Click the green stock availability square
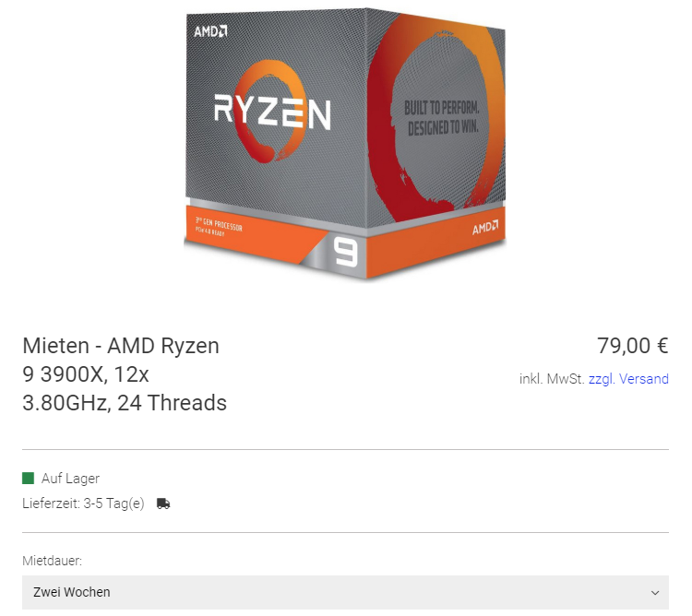Screen dimensions: 692x616 click(29, 478)
